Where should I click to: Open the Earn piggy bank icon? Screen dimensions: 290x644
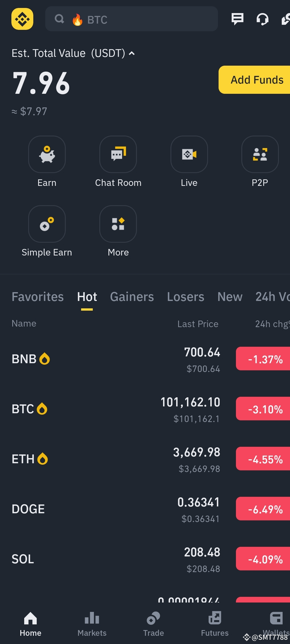pyautogui.click(x=47, y=154)
